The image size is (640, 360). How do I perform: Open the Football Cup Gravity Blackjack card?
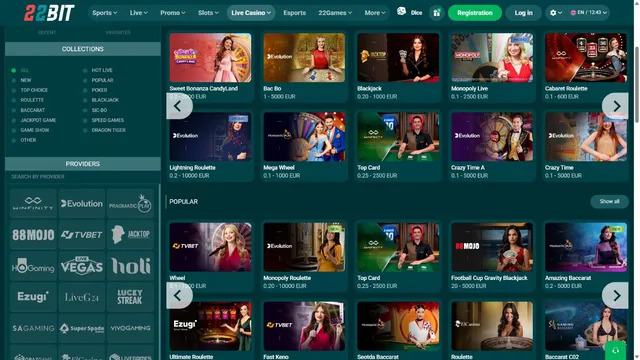[x=492, y=256]
